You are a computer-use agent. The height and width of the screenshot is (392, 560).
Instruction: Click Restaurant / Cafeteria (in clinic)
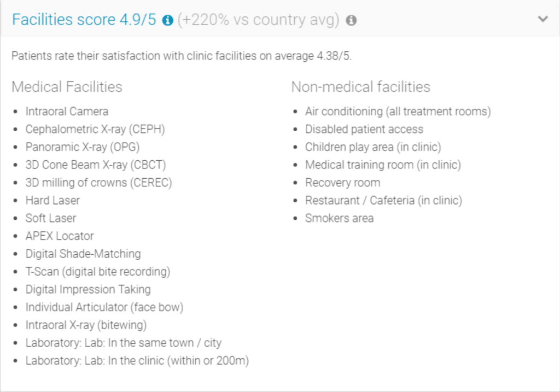click(383, 200)
